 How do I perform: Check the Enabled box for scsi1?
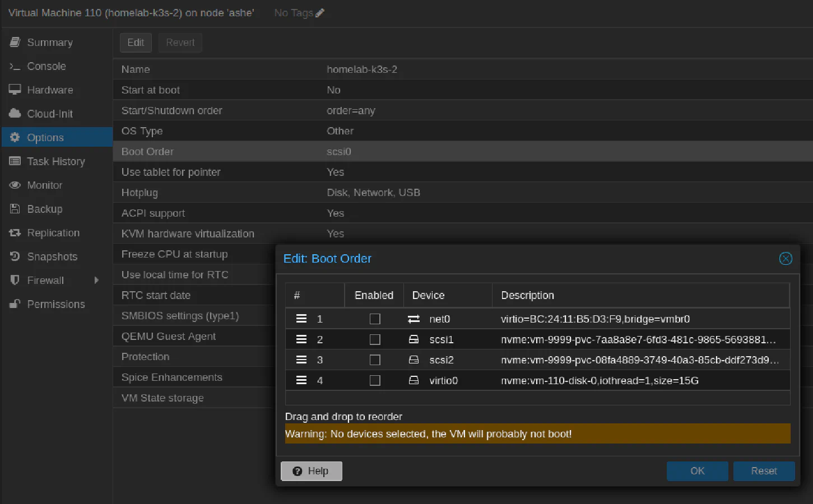[374, 339]
